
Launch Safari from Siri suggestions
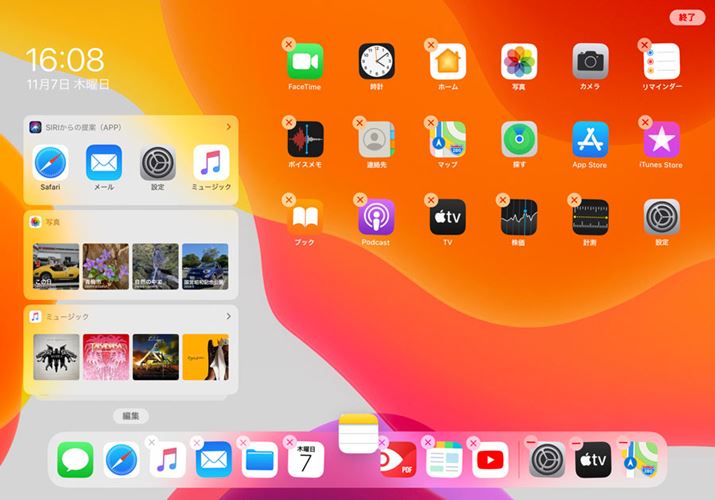pos(50,163)
